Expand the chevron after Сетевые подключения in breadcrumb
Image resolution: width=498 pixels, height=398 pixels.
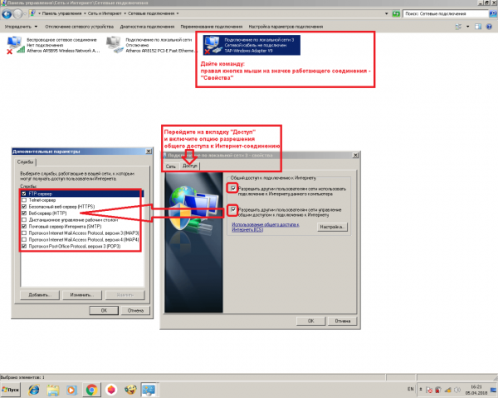[x=178, y=14]
